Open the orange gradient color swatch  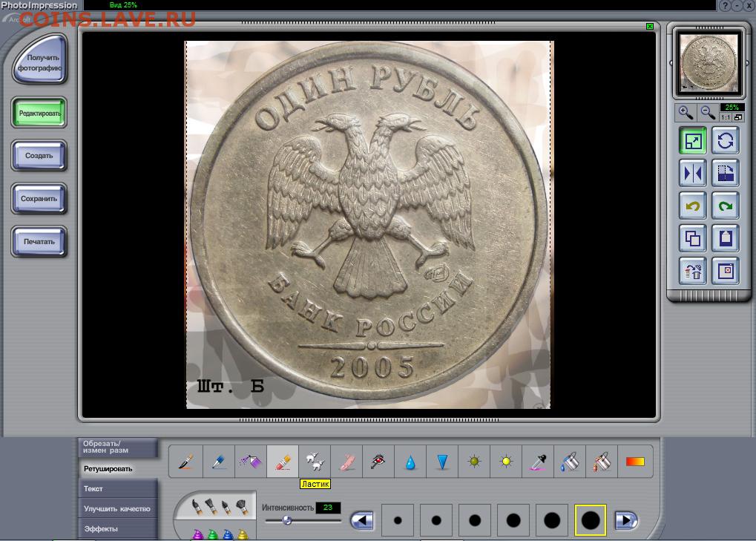coord(635,462)
